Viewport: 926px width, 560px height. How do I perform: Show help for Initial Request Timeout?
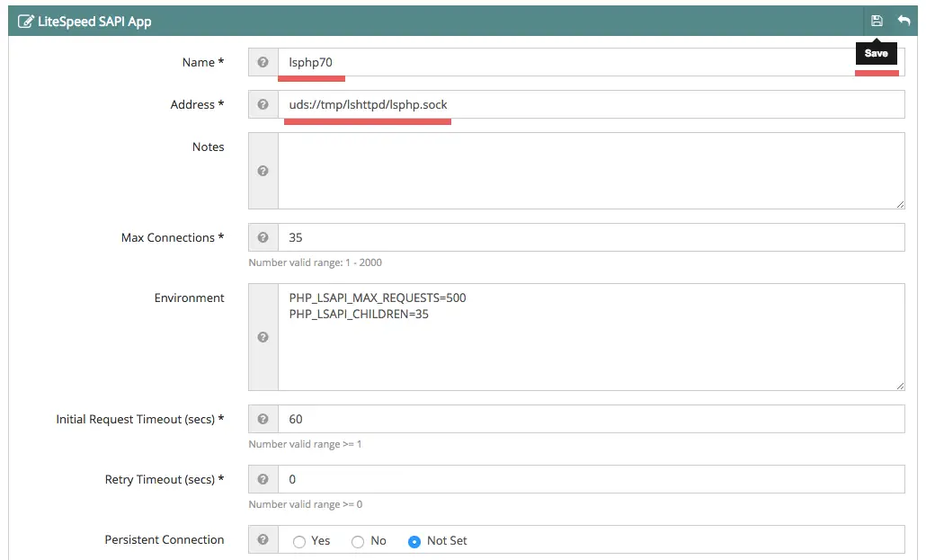(263, 419)
